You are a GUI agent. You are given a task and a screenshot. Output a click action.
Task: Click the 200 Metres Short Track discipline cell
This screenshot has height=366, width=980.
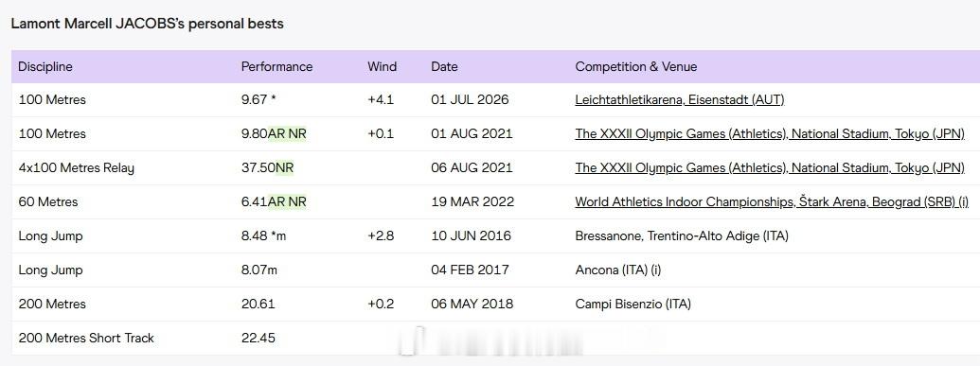point(86,339)
